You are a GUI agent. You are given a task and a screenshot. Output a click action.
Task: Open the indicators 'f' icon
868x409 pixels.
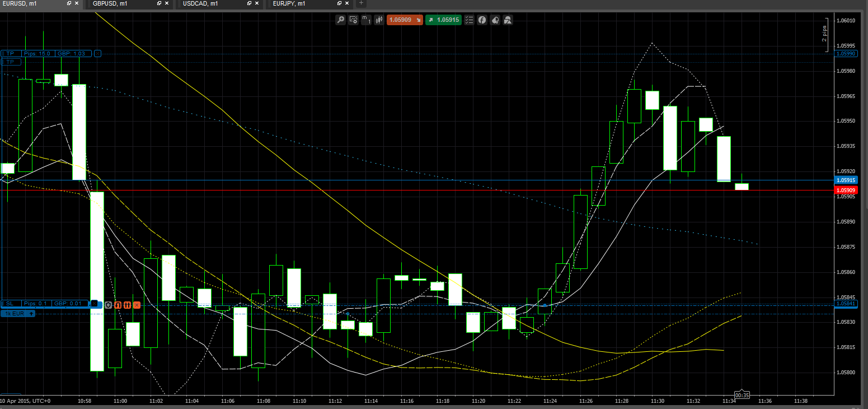(x=482, y=20)
